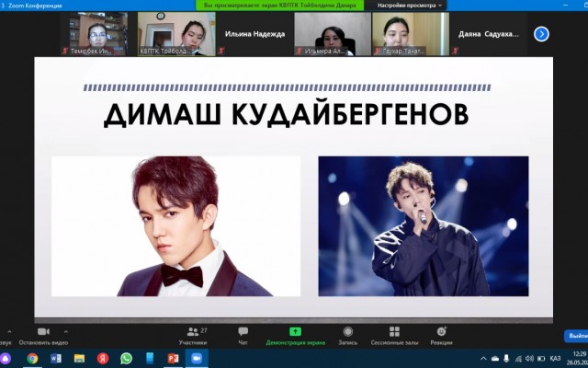Select Даяна Садуаха participant tile

pos(488,34)
